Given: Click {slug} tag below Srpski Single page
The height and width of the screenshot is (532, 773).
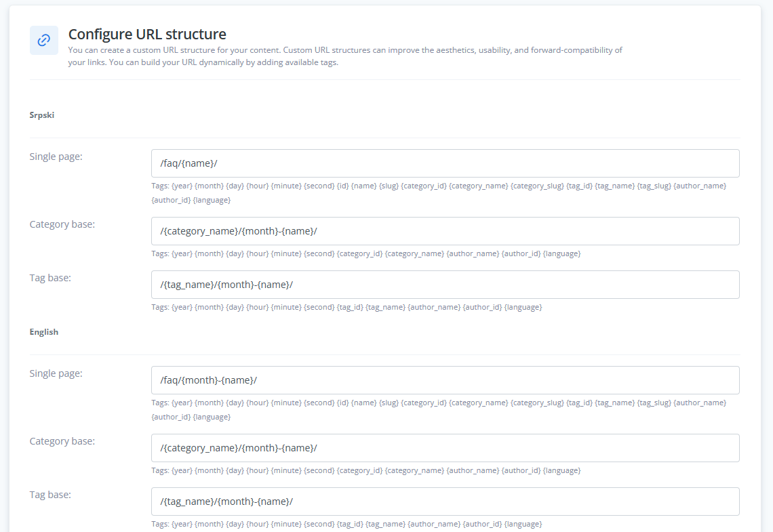Looking at the screenshot, I should coord(389,186).
